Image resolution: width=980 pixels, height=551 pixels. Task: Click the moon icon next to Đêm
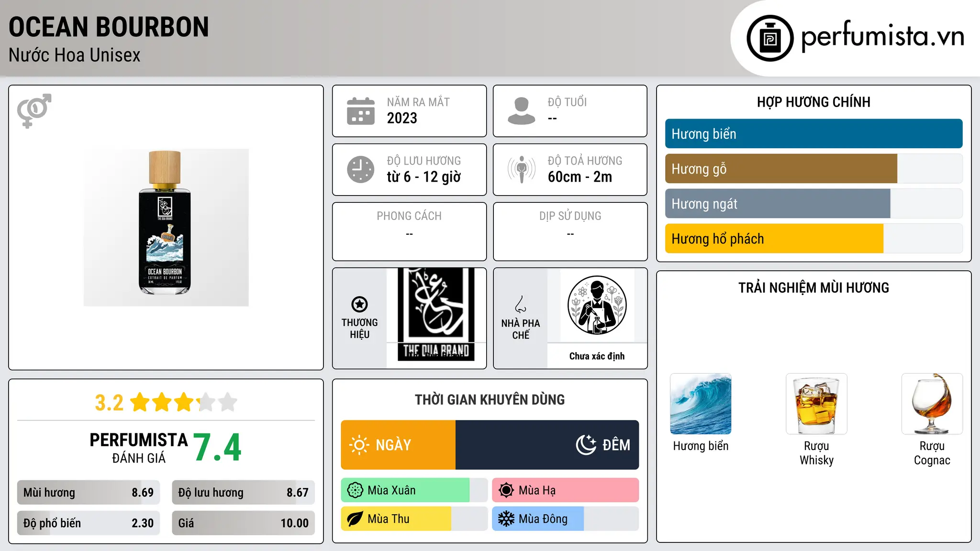(x=586, y=445)
